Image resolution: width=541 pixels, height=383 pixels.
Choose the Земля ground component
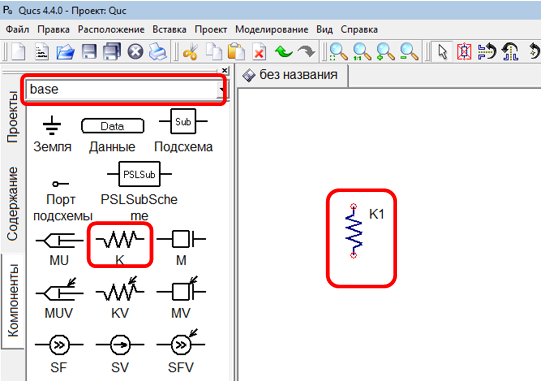[52, 134]
